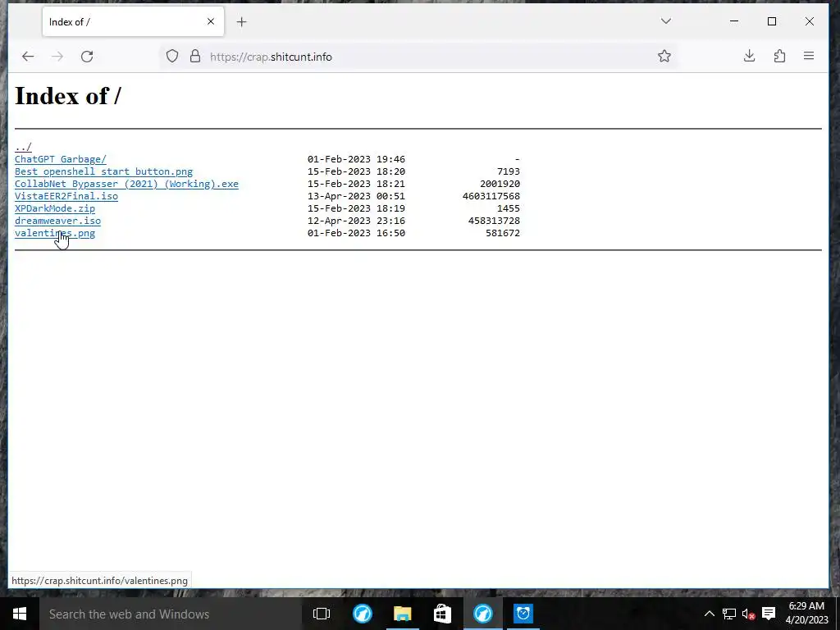Click the date '01-Feb-2023 19:46'
The image size is (840, 630).
[356, 159]
